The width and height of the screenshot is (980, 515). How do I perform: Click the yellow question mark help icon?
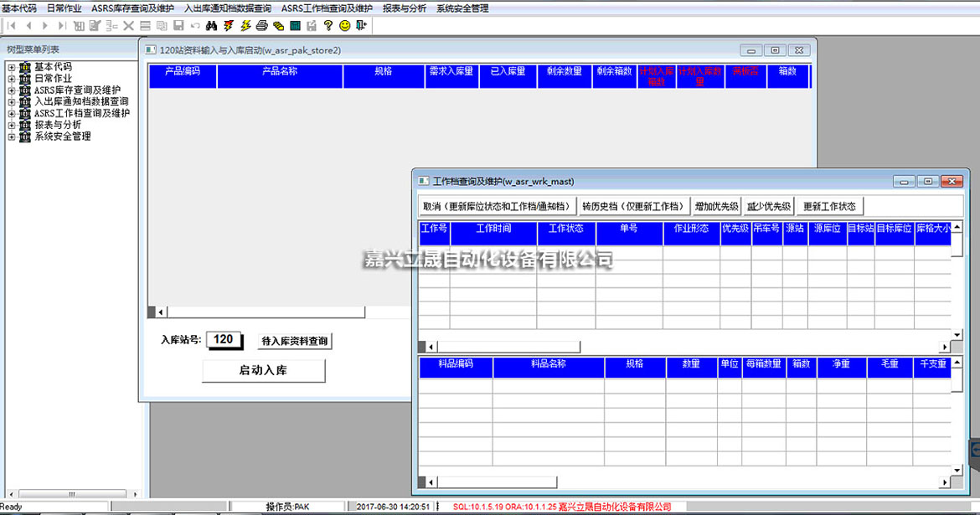pyautogui.click(x=328, y=26)
